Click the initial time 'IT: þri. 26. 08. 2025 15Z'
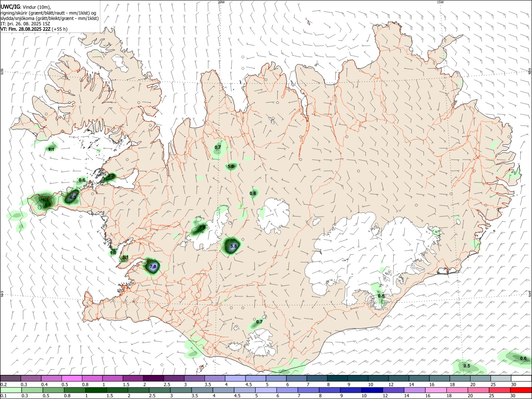Viewport: 532px width, 399px height. 25,24
